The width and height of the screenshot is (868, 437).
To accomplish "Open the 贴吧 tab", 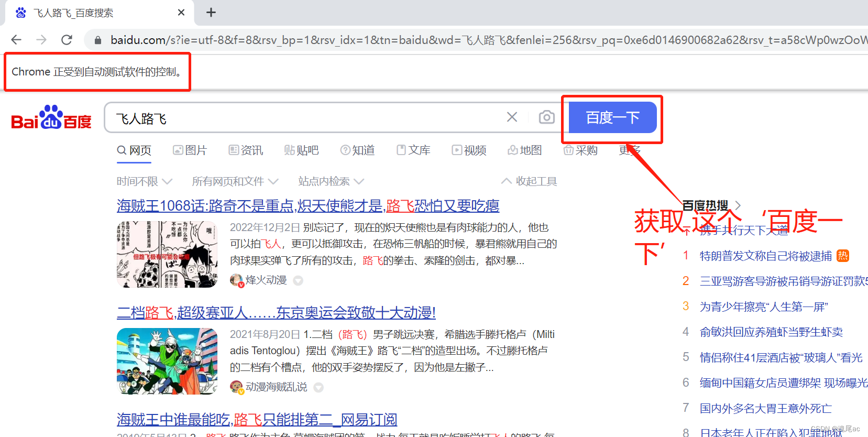I will [x=302, y=150].
